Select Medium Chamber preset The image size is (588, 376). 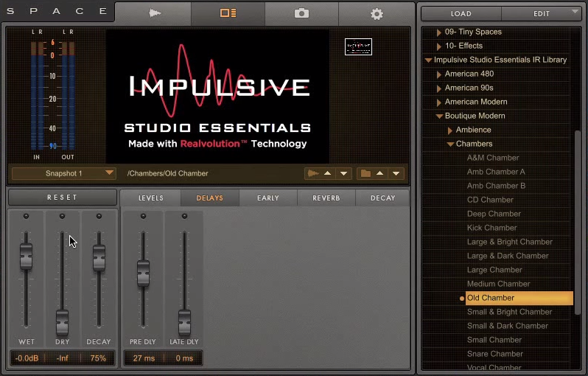click(x=498, y=284)
